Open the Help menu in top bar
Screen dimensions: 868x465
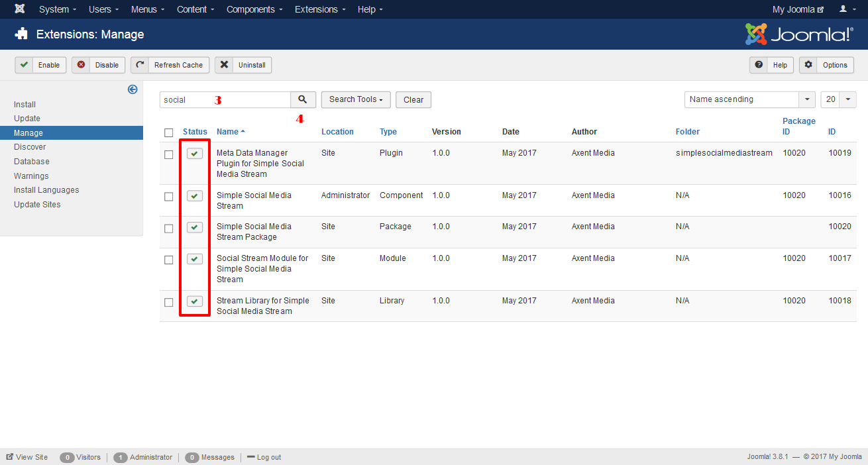tap(370, 9)
